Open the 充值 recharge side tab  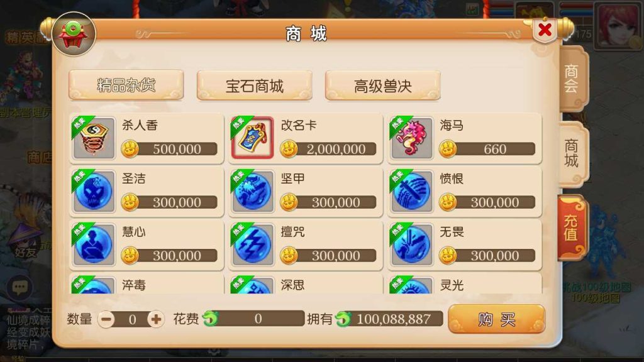(x=572, y=228)
